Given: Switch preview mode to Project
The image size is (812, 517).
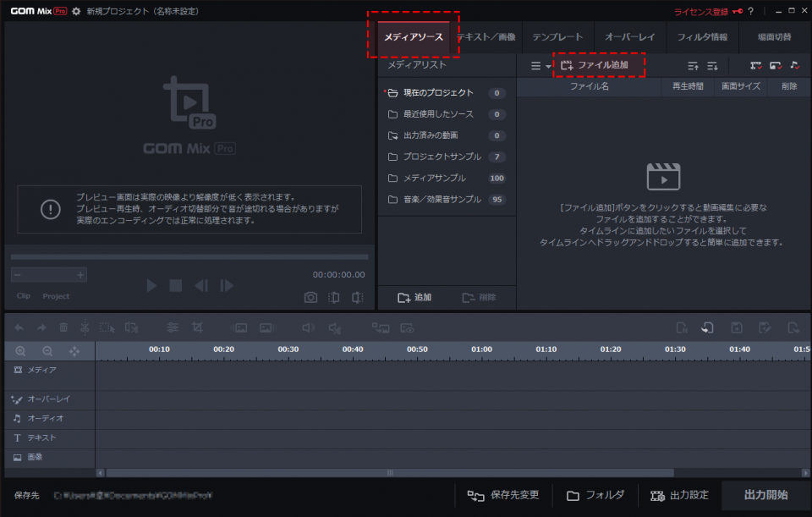Looking at the screenshot, I should click(x=56, y=296).
